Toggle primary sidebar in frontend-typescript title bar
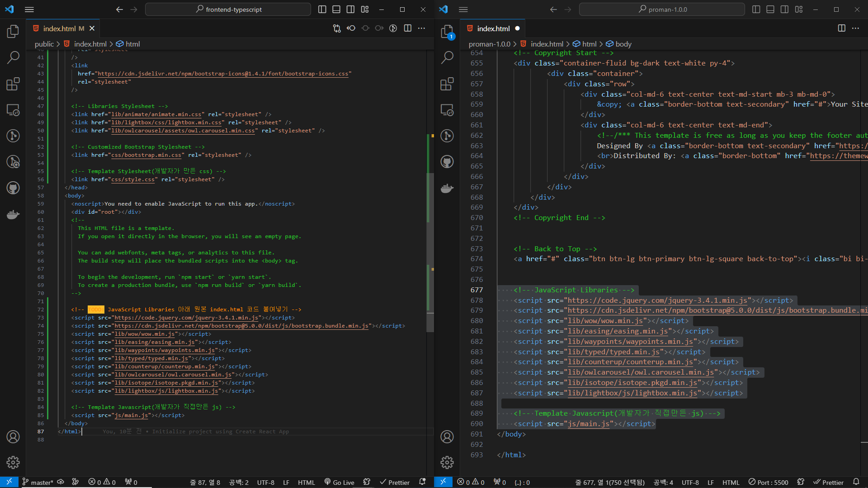 322,9
